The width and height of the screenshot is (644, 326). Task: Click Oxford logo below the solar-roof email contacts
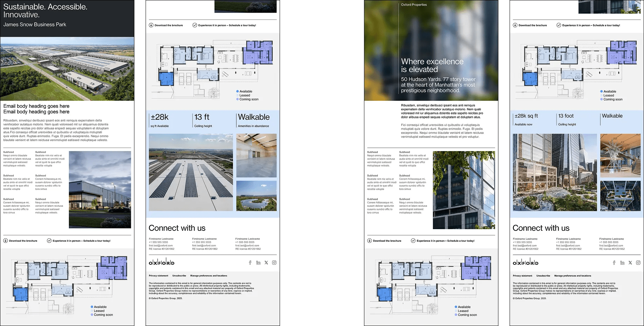pyautogui.click(x=161, y=263)
